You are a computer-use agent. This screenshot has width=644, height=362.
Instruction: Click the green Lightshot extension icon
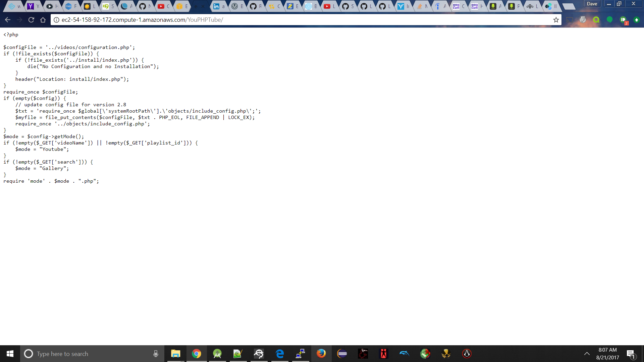coord(610,20)
